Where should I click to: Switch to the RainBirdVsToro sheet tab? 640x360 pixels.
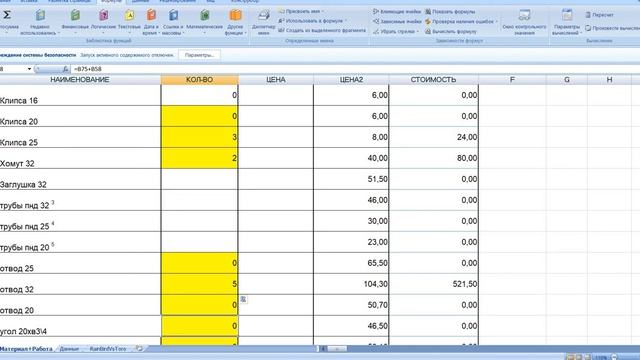tap(108, 349)
